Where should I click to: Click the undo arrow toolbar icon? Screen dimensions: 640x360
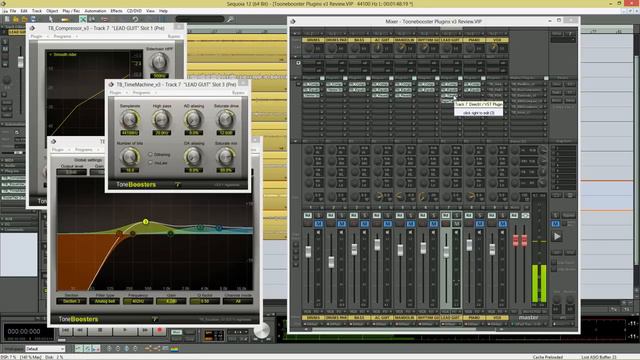(135, 19)
